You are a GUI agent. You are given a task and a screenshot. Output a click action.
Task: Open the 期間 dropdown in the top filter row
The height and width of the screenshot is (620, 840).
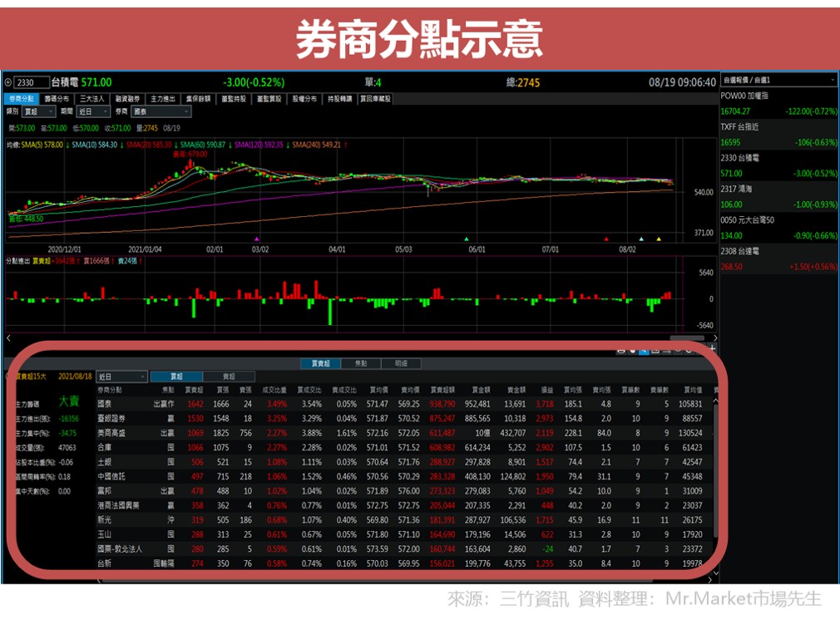point(93,111)
